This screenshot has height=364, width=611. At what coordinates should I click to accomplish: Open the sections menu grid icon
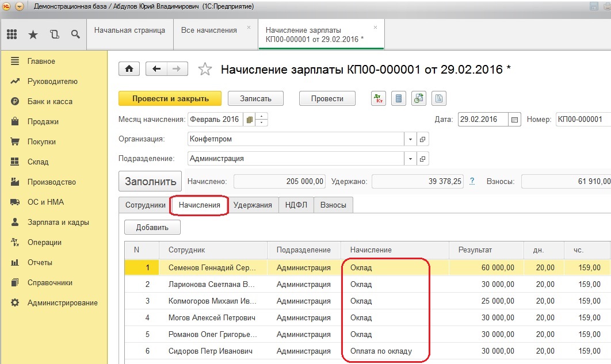pos(12,35)
